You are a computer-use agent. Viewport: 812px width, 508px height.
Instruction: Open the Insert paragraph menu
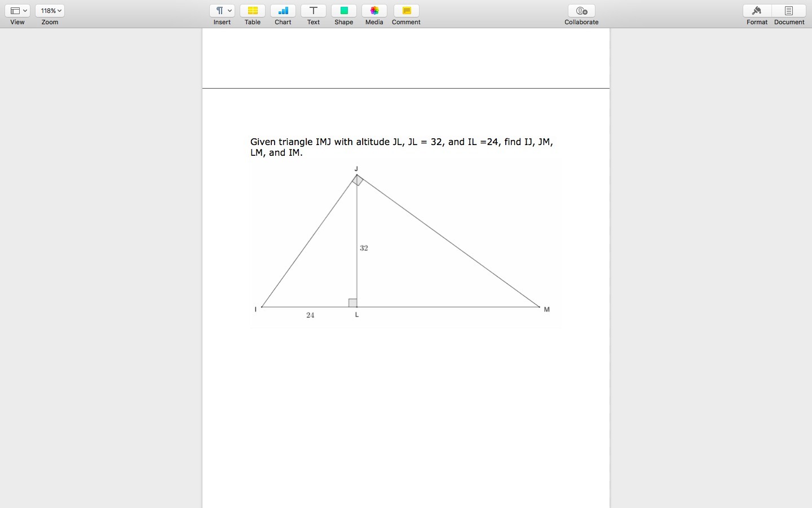coord(222,11)
